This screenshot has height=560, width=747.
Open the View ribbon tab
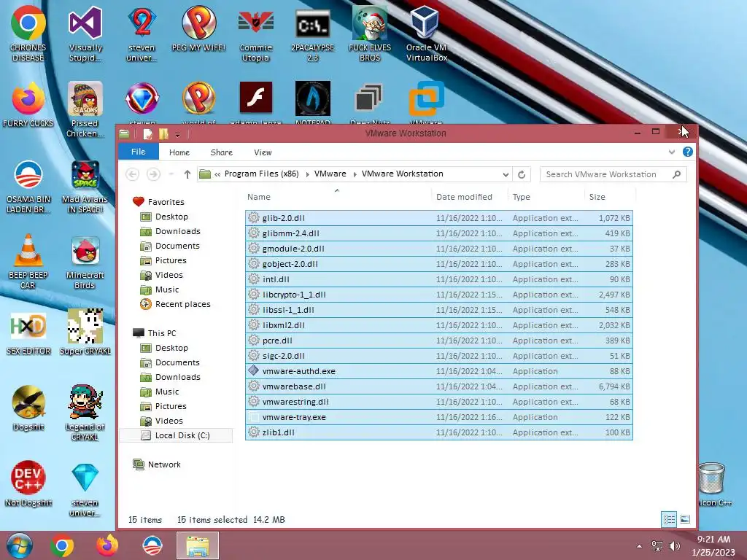[x=263, y=152]
